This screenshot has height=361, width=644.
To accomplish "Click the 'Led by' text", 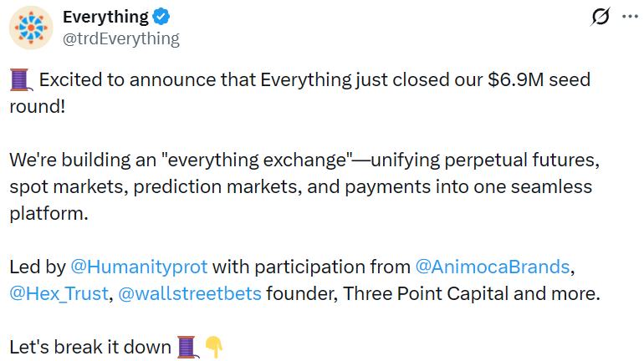I will tap(37, 267).
